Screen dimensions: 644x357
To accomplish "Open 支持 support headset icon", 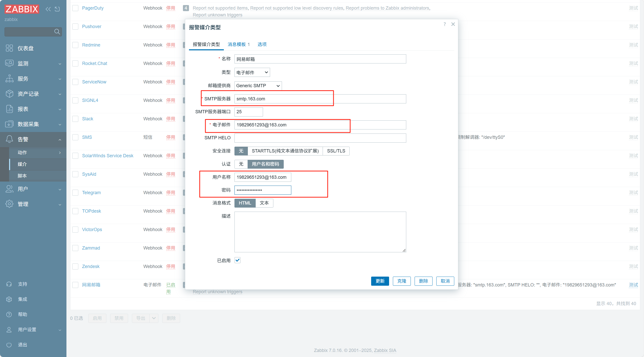I will 9,284.
